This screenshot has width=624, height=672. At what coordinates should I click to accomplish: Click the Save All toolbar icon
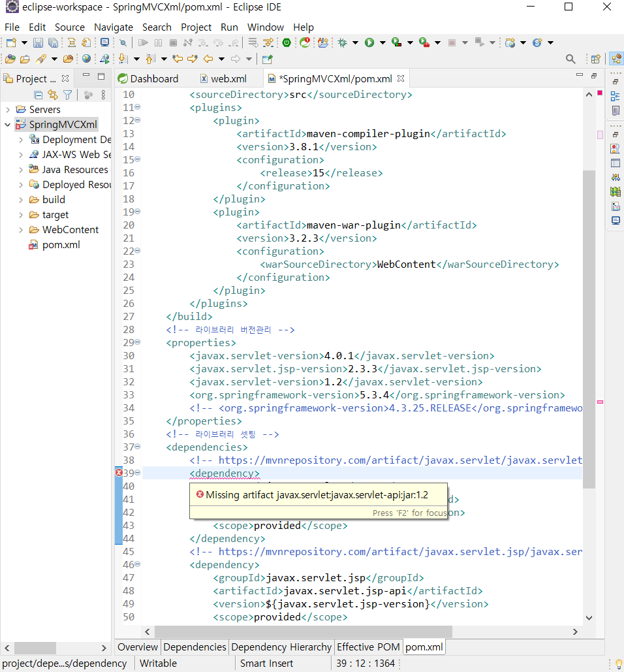pyautogui.click(x=53, y=43)
